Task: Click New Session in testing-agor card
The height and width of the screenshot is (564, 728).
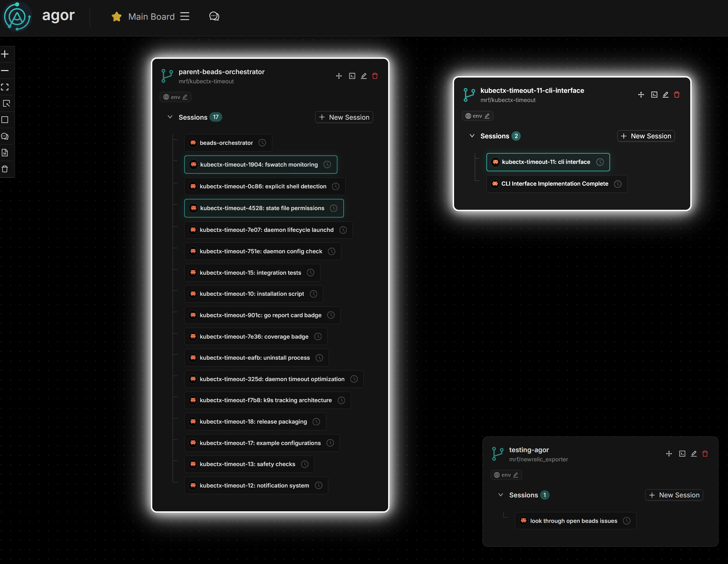Action: coord(674,495)
